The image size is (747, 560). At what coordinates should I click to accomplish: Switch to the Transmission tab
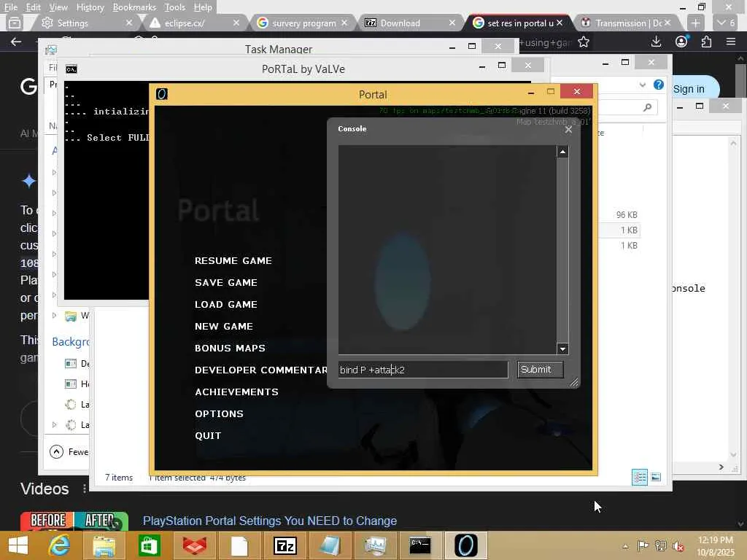[628, 23]
